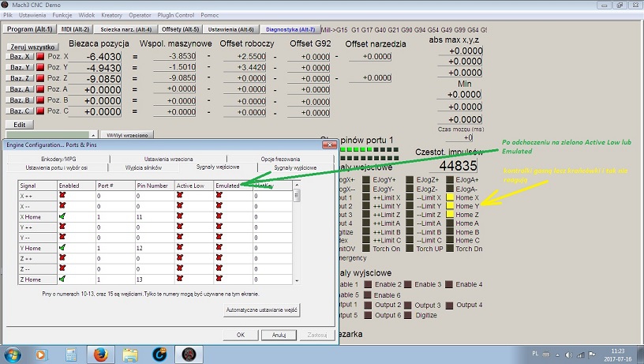Click the Enable 2 output LED
Viewport: 644px width, 364px height.
pos(368,284)
